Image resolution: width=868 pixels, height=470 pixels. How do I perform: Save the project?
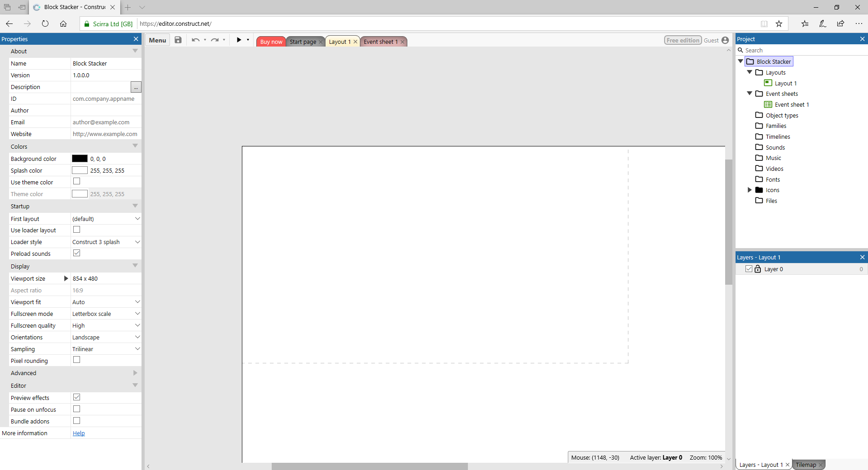point(177,40)
